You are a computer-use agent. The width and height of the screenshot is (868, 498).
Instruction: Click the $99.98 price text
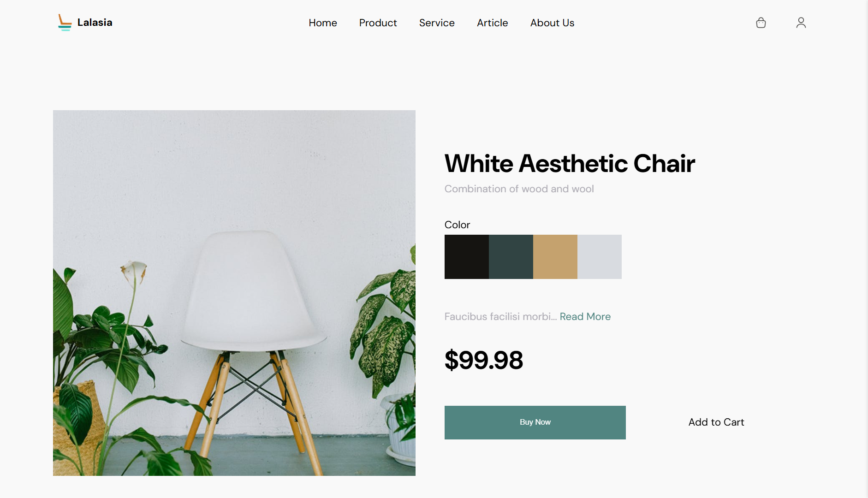click(x=484, y=360)
